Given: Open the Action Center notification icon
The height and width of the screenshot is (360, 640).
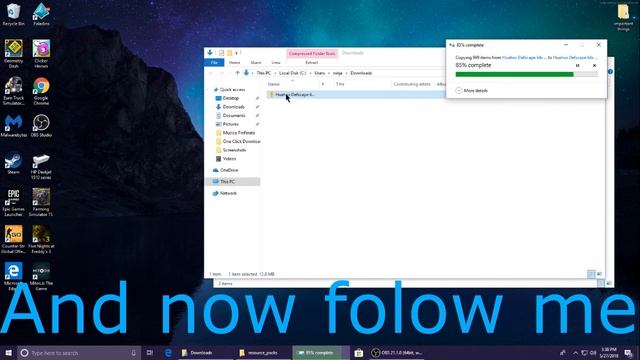Looking at the screenshot, I should tap(629, 353).
